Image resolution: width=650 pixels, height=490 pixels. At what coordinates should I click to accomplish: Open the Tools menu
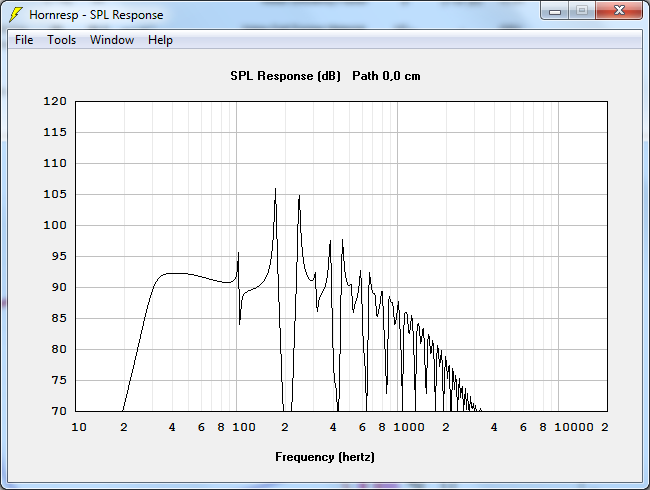pos(61,40)
